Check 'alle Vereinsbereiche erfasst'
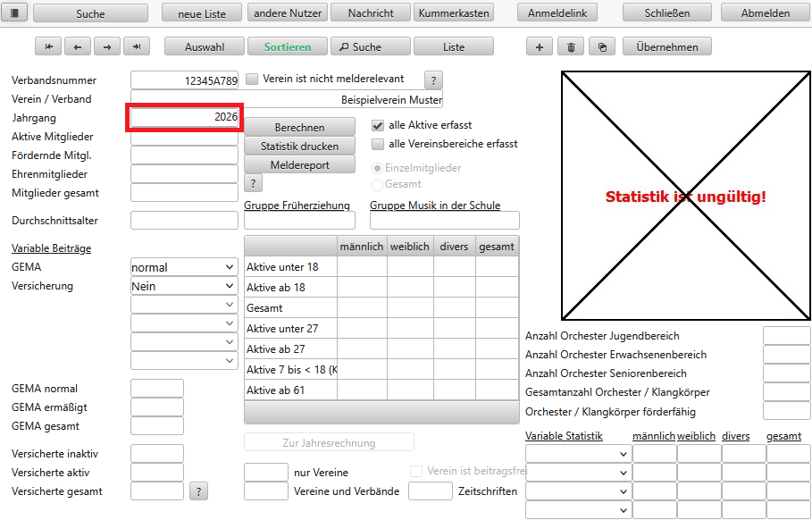Image resolution: width=812 pixels, height=520 pixels. (378, 144)
